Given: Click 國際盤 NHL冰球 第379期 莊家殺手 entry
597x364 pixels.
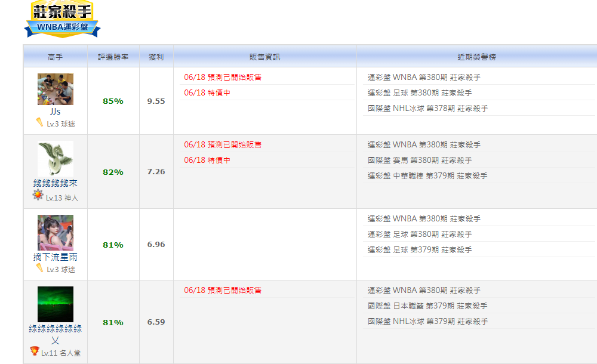Looking at the screenshot, I should [x=427, y=322].
